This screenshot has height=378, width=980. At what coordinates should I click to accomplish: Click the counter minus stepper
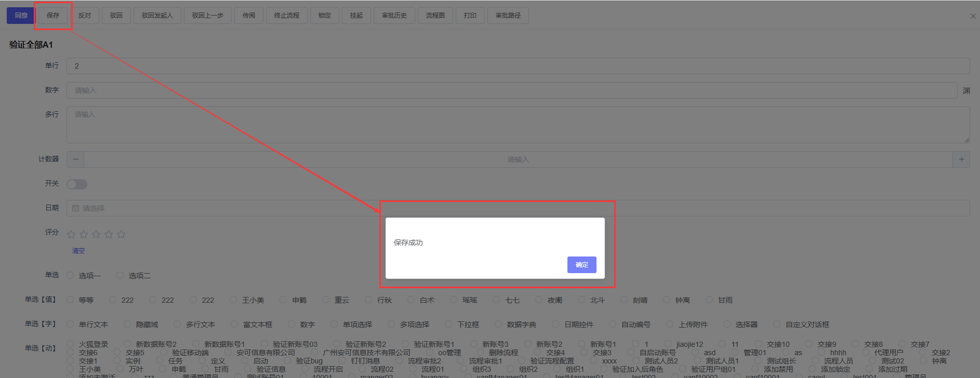click(75, 159)
